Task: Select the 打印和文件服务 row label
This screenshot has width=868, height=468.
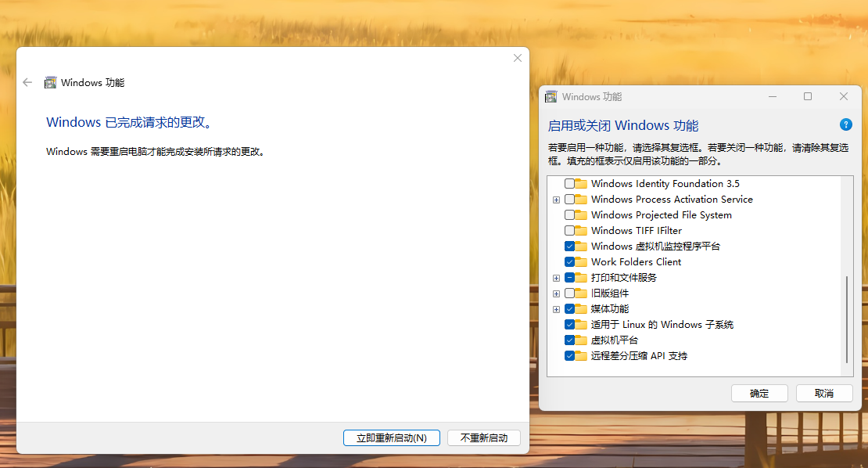Action: (623, 278)
